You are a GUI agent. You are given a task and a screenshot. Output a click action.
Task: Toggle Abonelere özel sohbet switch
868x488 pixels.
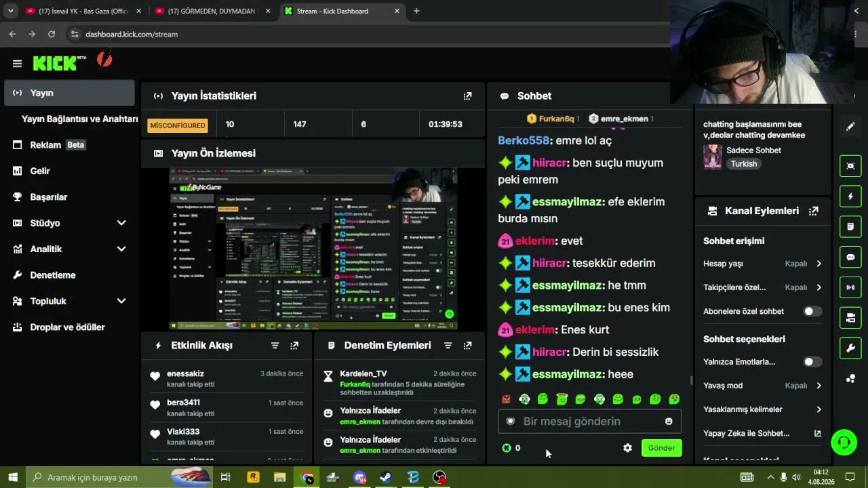point(812,311)
